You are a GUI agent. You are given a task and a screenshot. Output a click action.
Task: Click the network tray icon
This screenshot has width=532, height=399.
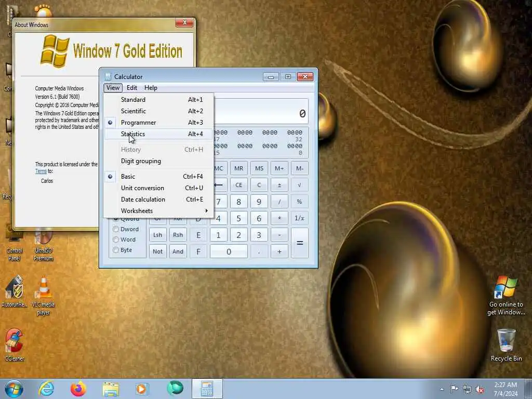(x=467, y=390)
